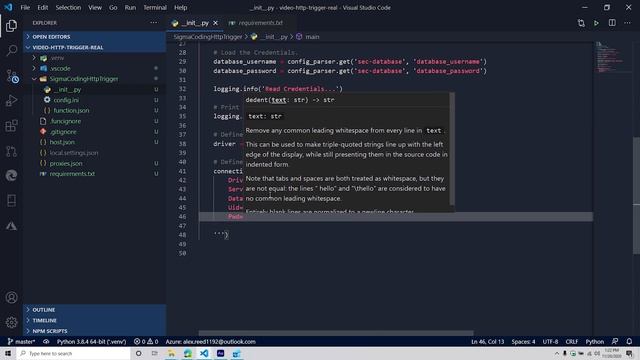
Task: Open the Run and Debug view icon
Action: (x=11, y=100)
